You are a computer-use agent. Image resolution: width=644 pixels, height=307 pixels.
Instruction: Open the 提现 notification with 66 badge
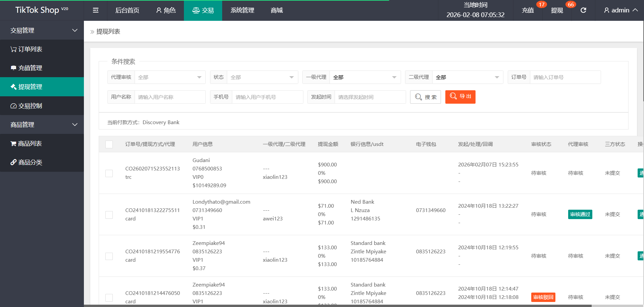(x=557, y=10)
